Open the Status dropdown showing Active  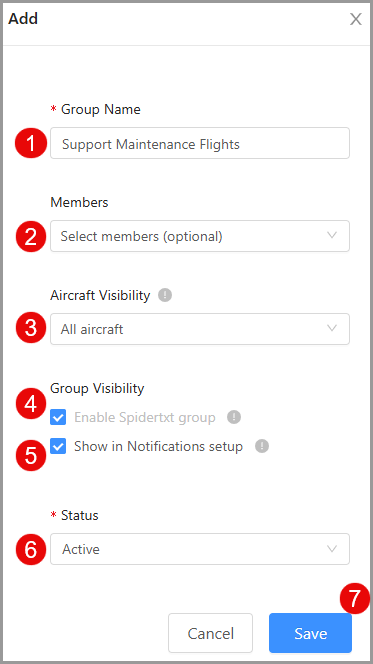tap(200, 549)
